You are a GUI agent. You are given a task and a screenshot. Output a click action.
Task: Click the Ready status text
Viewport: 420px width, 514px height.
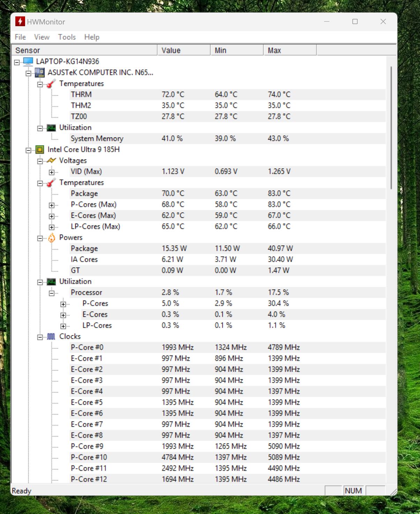click(x=22, y=491)
